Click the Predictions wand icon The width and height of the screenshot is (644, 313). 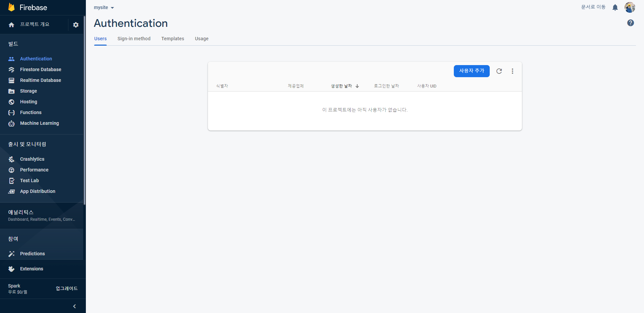point(11,254)
